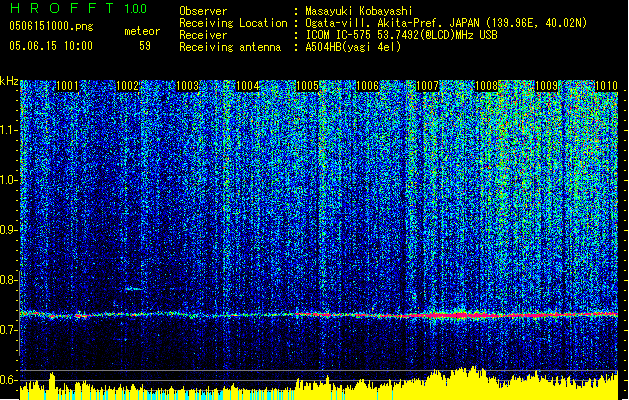Select the 1005 time marker
The image size is (629, 400).
pos(307,87)
